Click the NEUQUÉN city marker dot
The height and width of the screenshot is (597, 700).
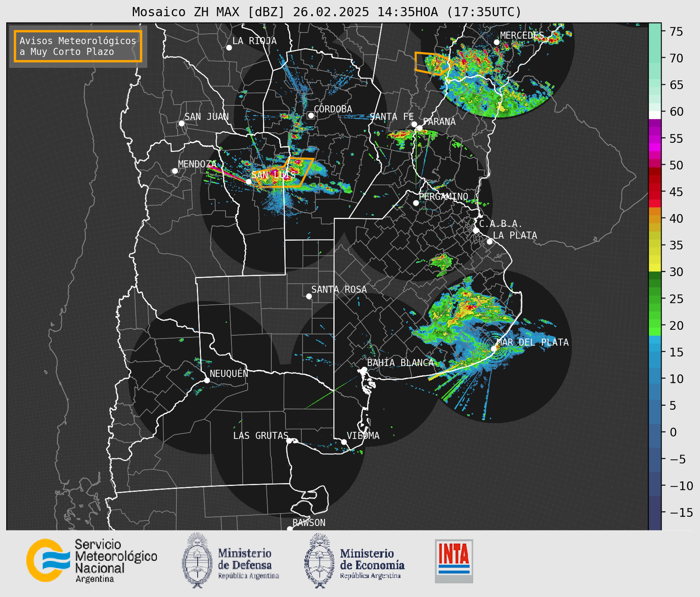pos(207,380)
